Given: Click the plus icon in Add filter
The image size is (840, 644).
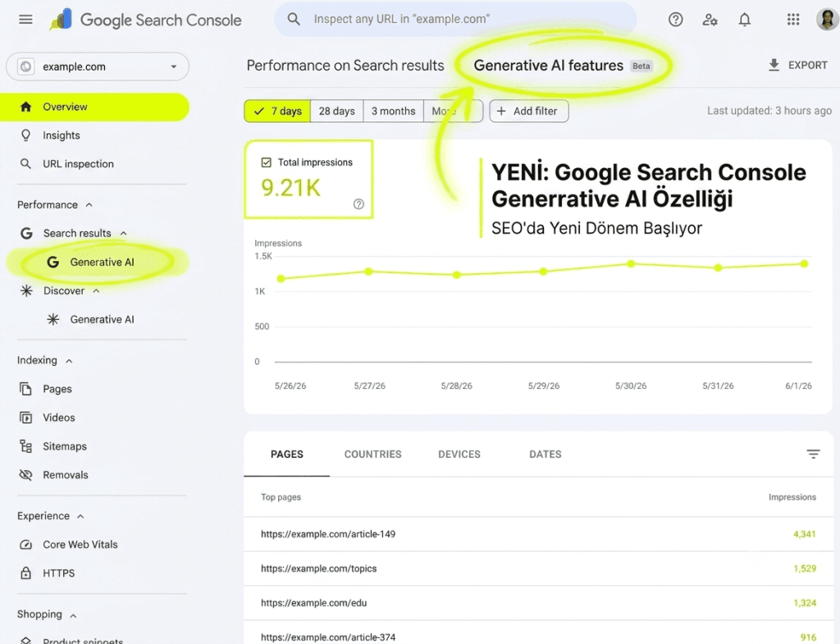Looking at the screenshot, I should point(501,111).
